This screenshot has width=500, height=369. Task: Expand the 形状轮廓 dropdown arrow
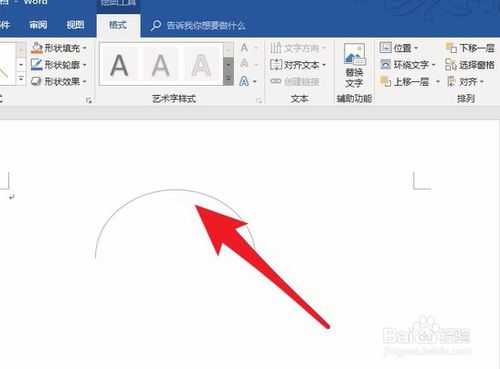pyautogui.click(x=85, y=65)
